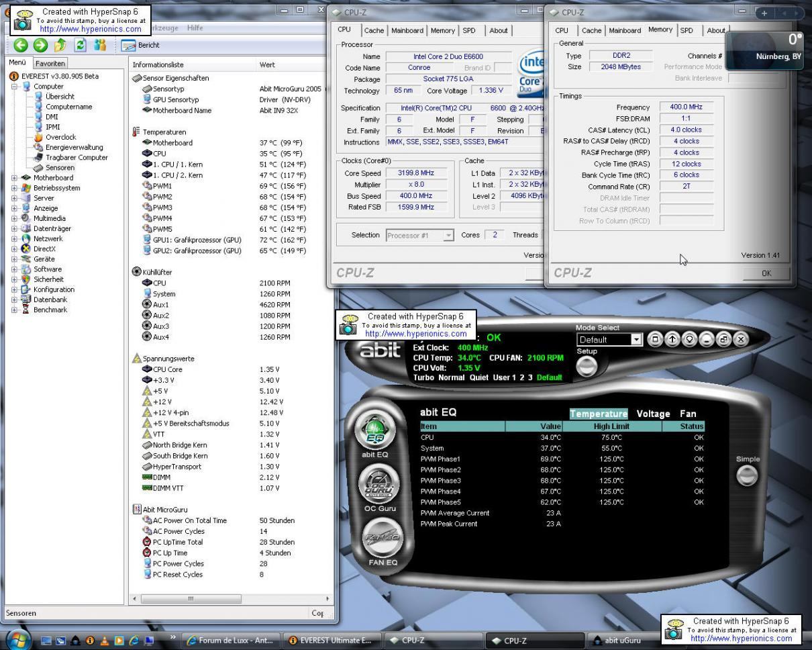Image resolution: width=812 pixels, height=650 pixels.
Task: Switch to the Menü tab in EVEREST
Action: coord(16,62)
